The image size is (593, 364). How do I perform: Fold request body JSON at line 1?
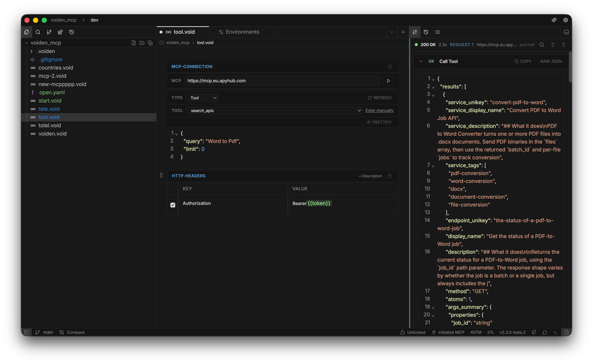click(x=176, y=134)
